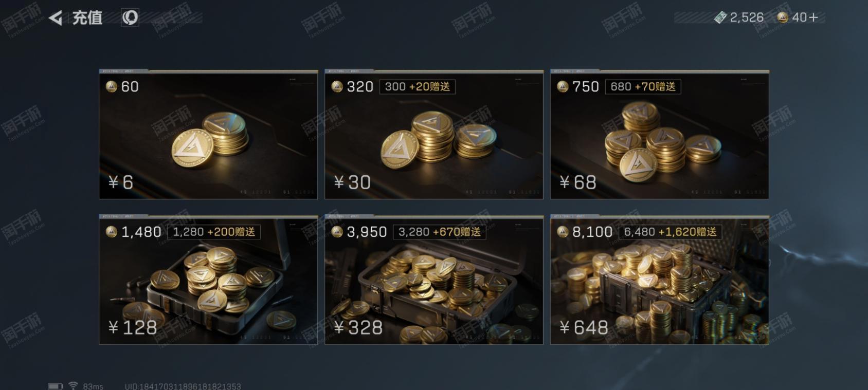Tap the wifi signal status icon
Screen dimensions: 868x390
pyautogui.click(x=73, y=386)
